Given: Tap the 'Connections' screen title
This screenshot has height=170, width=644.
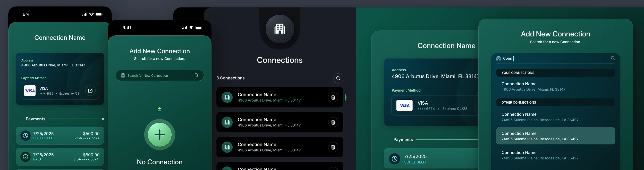Looking at the screenshot, I should click(x=280, y=60).
